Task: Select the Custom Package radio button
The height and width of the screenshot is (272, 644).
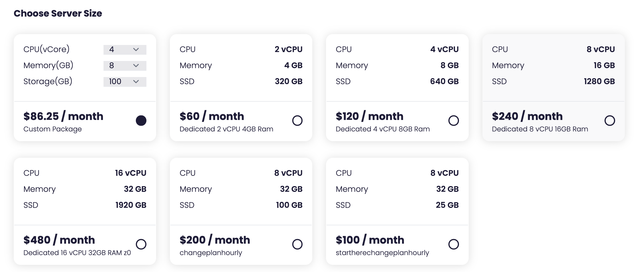Action: [141, 121]
